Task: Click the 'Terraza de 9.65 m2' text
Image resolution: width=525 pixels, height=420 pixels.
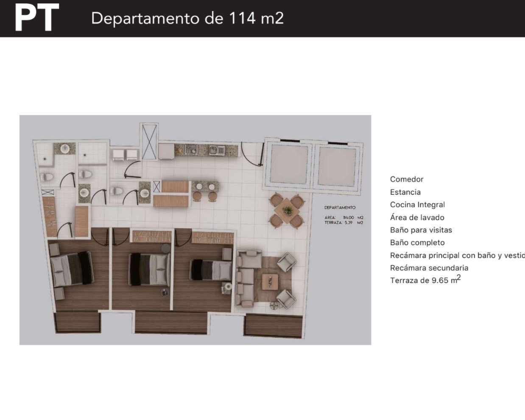Action: coord(424,280)
